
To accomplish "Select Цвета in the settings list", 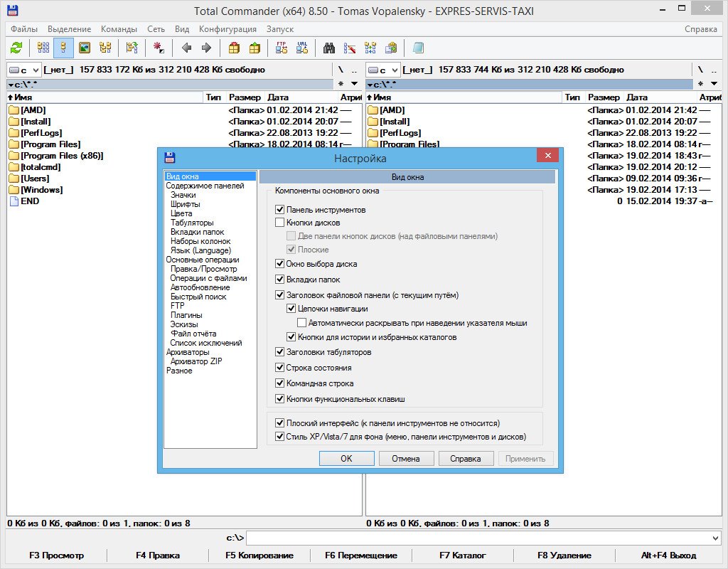I will pos(181,213).
